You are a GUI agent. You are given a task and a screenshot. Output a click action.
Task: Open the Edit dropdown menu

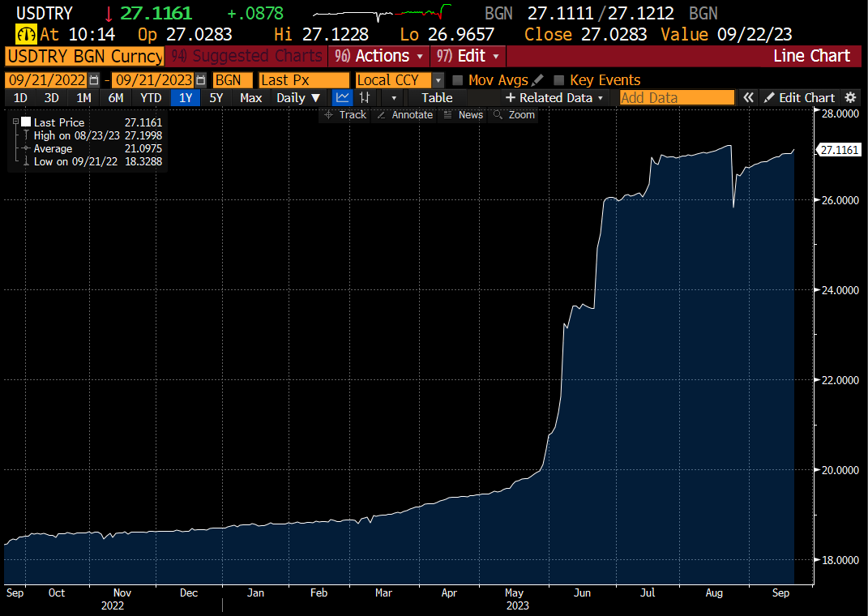(x=468, y=57)
